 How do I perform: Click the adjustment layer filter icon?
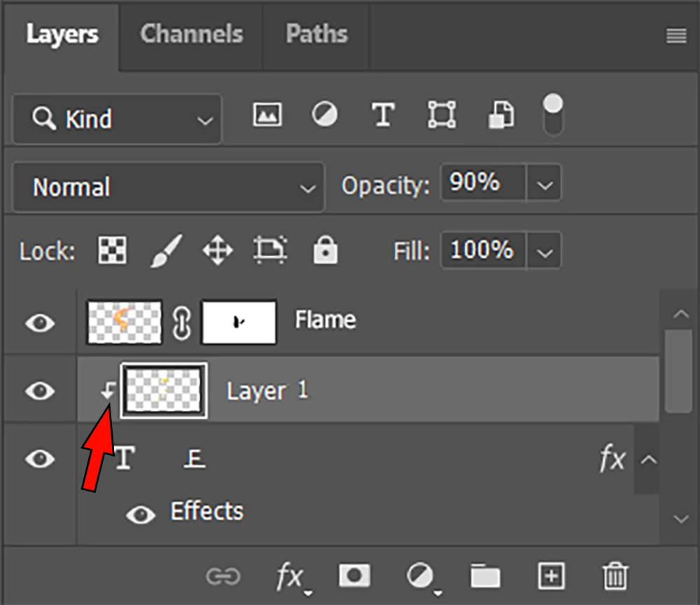[324, 115]
